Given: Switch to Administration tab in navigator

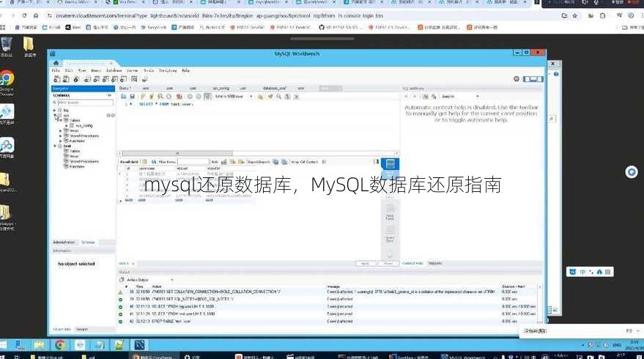Looking at the screenshot, I should [64, 243].
